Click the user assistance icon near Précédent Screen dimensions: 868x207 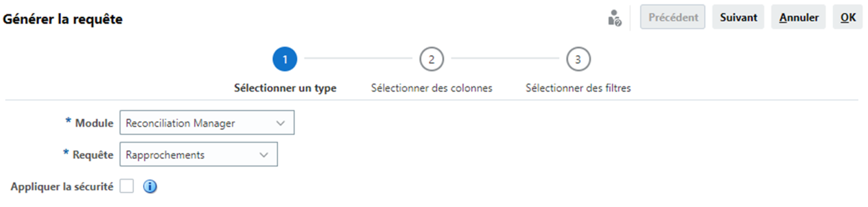615,18
